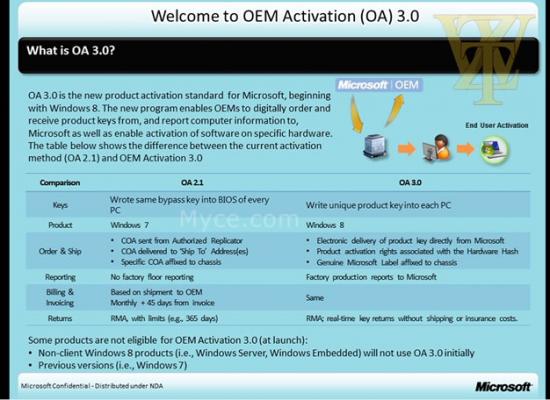Click "RMA, with limits (e.g., 365 days)"
The image size is (550, 400).
tap(164, 319)
